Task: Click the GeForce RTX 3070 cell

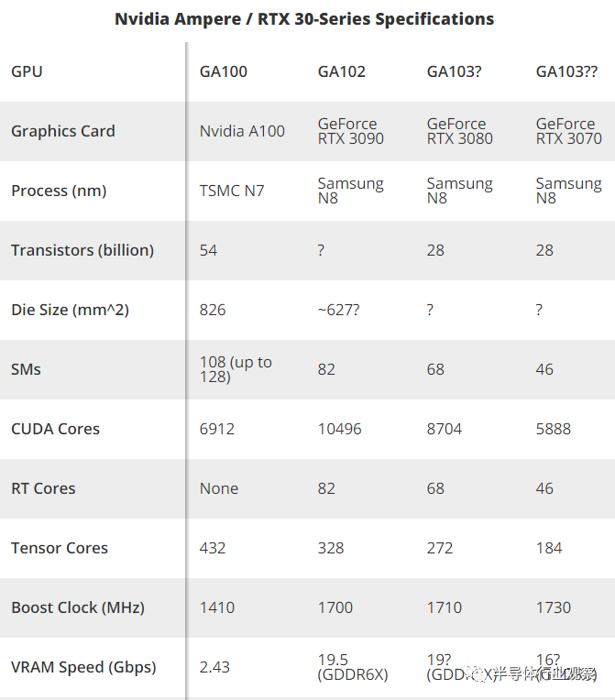Action: 568,131
